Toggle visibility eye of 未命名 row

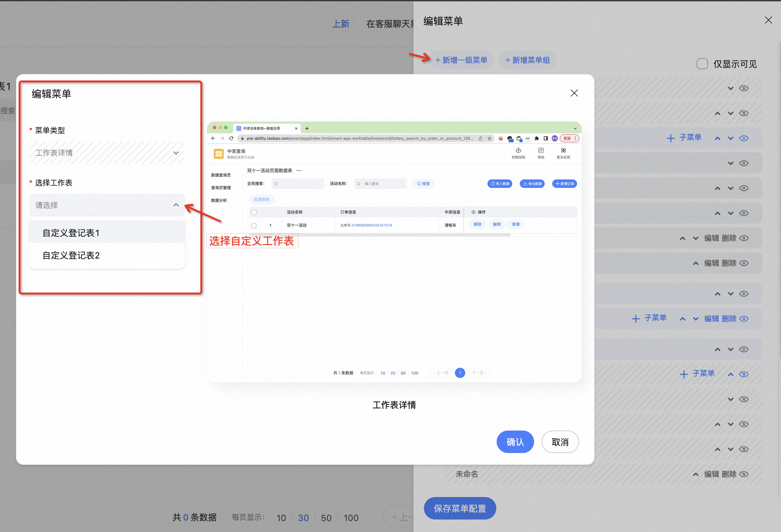(x=744, y=474)
